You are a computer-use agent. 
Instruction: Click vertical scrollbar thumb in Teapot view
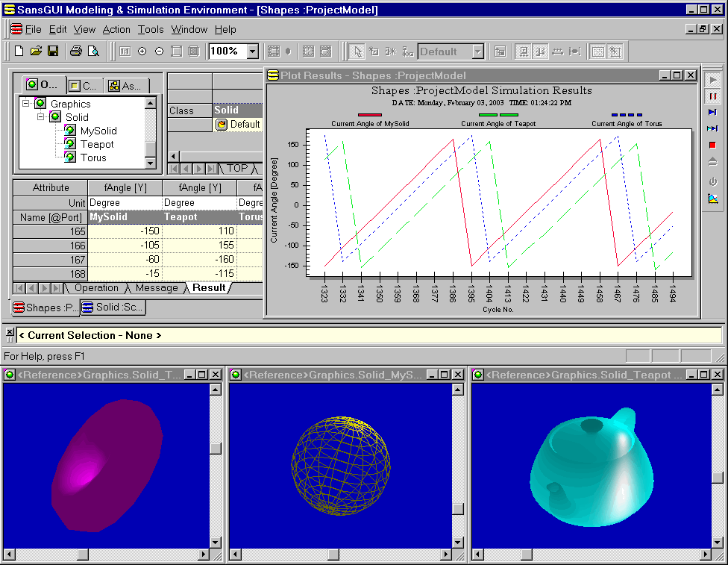click(718, 478)
